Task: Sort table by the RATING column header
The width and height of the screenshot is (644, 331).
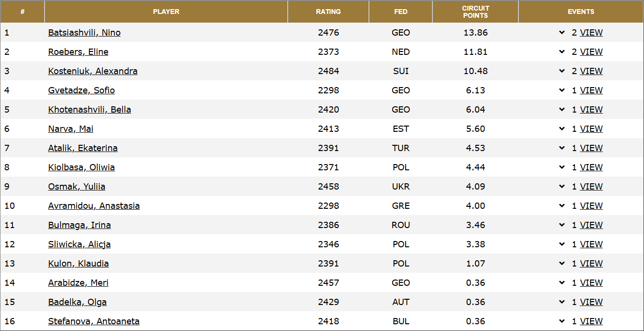Action: (x=329, y=12)
